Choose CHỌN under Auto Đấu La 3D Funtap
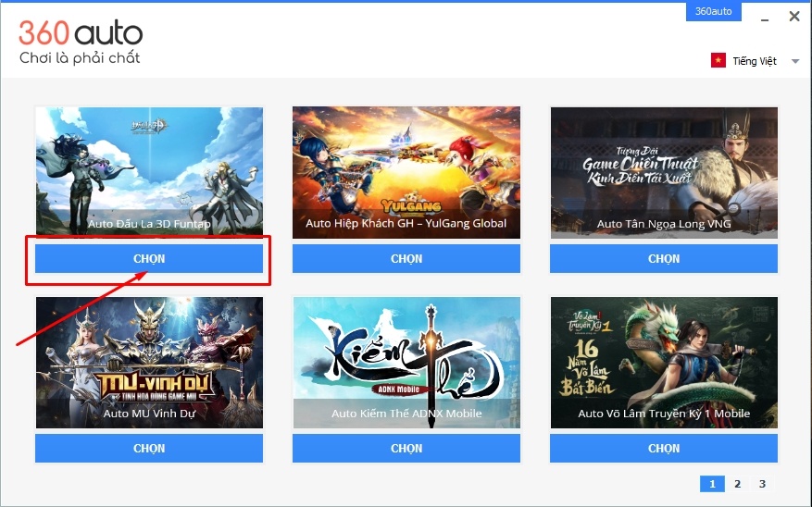Screen dimensions: 812x507 pos(149,259)
